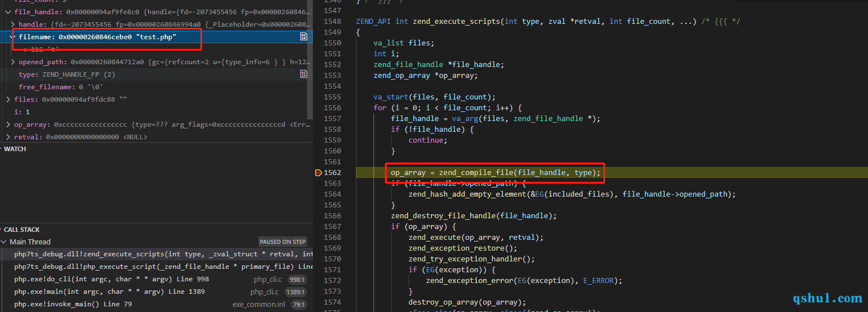Expand the handle variable
868x312 pixels.
click(x=13, y=24)
